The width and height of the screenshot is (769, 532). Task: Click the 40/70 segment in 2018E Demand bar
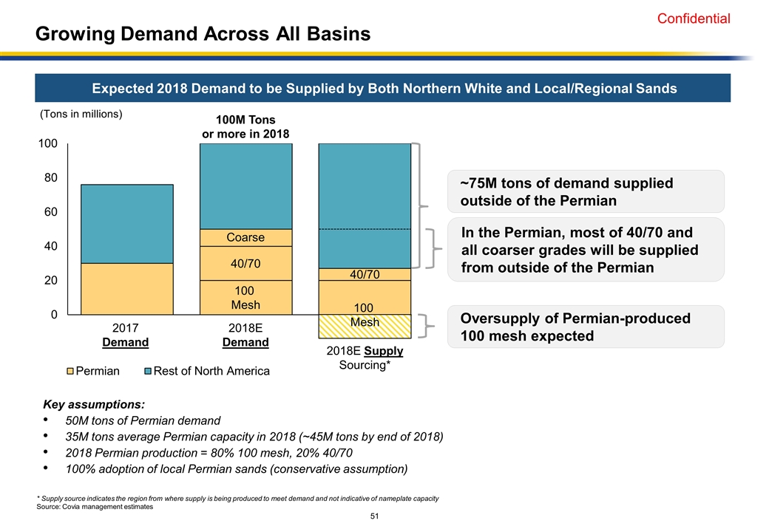click(x=245, y=263)
